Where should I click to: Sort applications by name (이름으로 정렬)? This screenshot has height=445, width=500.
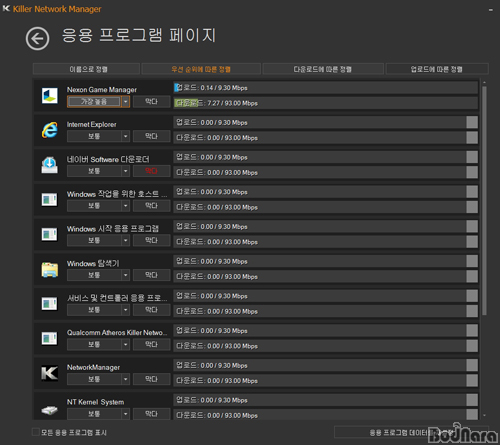(x=86, y=69)
